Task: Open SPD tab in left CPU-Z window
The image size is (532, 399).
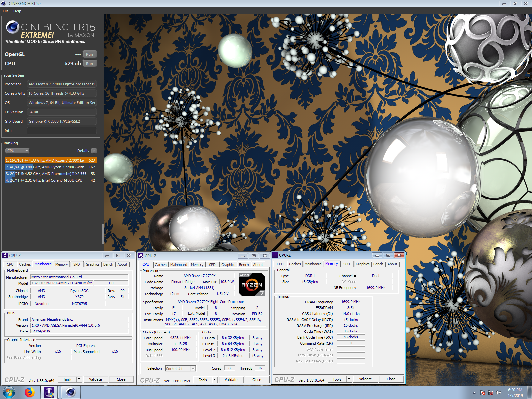Action: (x=77, y=264)
